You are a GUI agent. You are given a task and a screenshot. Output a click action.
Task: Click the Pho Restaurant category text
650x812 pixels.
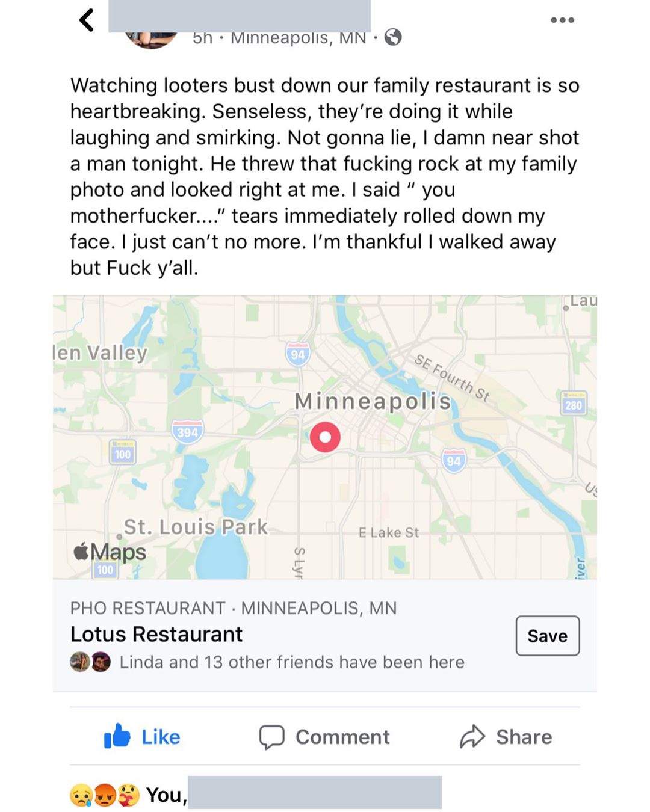pos(147,608)
